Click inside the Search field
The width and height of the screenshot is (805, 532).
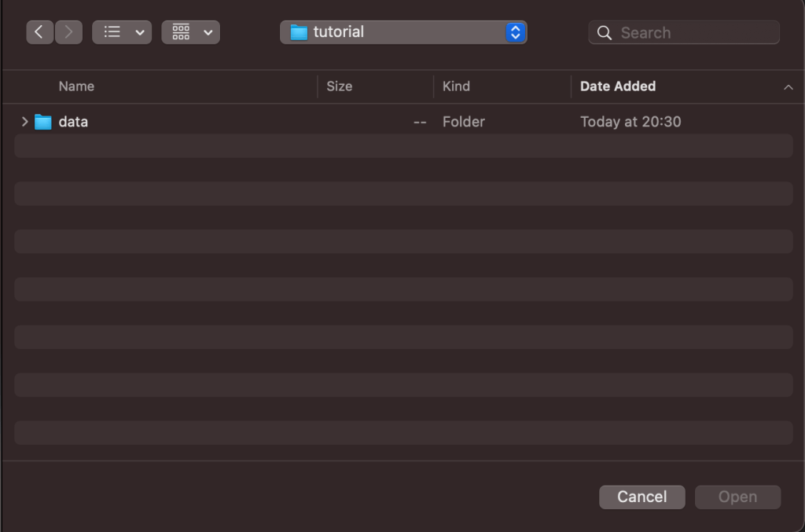pyautogui.click(x=692, y=33)
